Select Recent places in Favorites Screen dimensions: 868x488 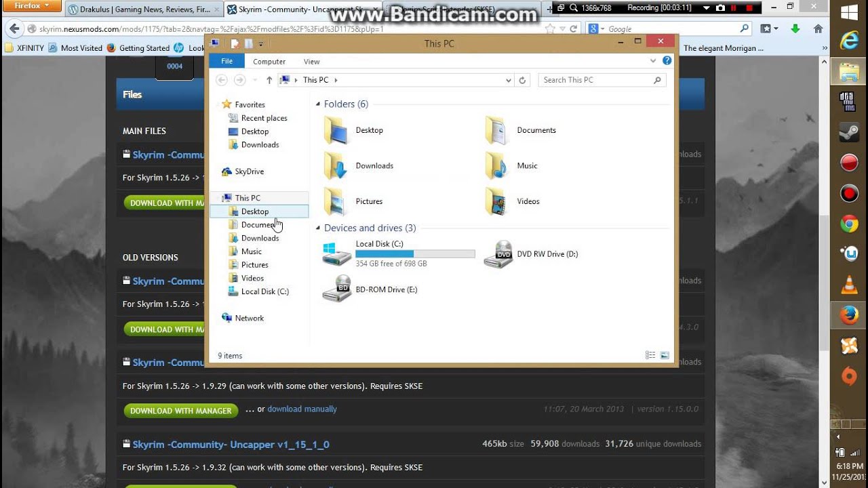click(x=258, y=118)
